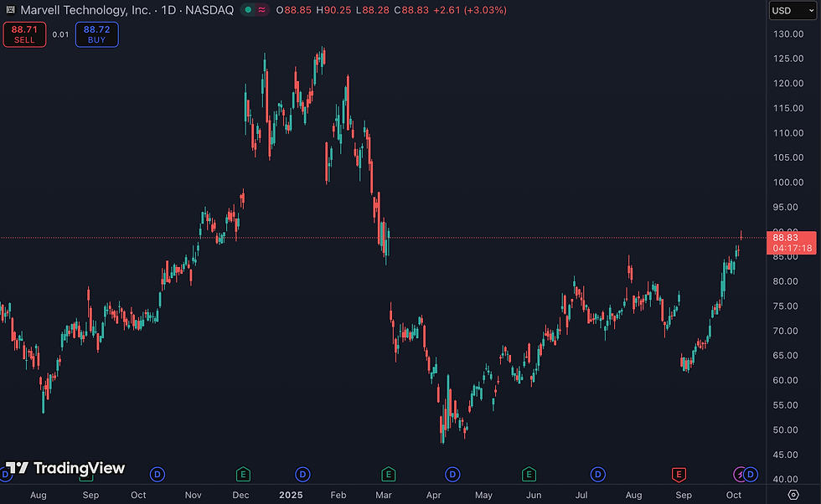The height and width of the screenshot is (504, 821).
Task: Click the 60.00 price scale label
Action: point(786,380)
